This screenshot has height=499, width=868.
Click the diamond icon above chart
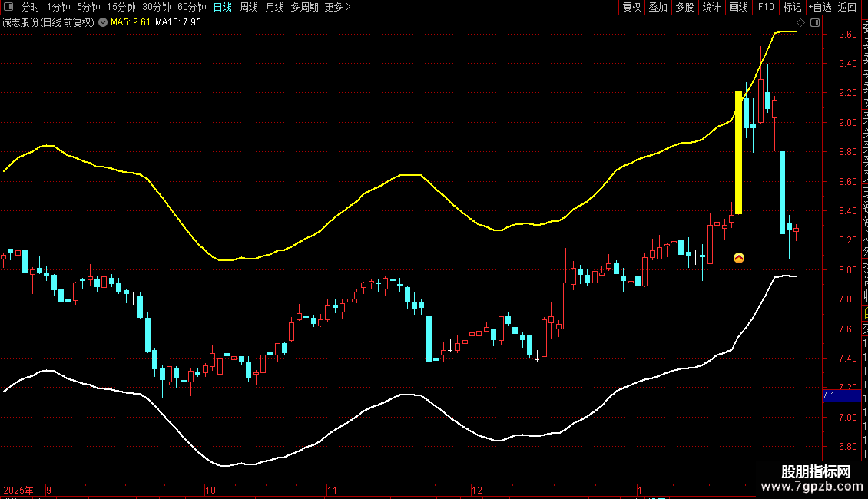pyautogui.click(x=800, y=22)
